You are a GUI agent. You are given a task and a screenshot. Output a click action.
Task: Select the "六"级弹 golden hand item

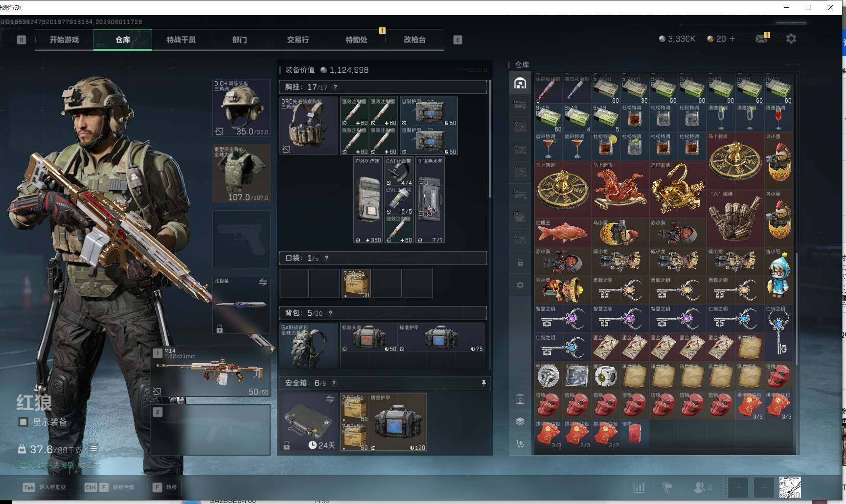735,218
